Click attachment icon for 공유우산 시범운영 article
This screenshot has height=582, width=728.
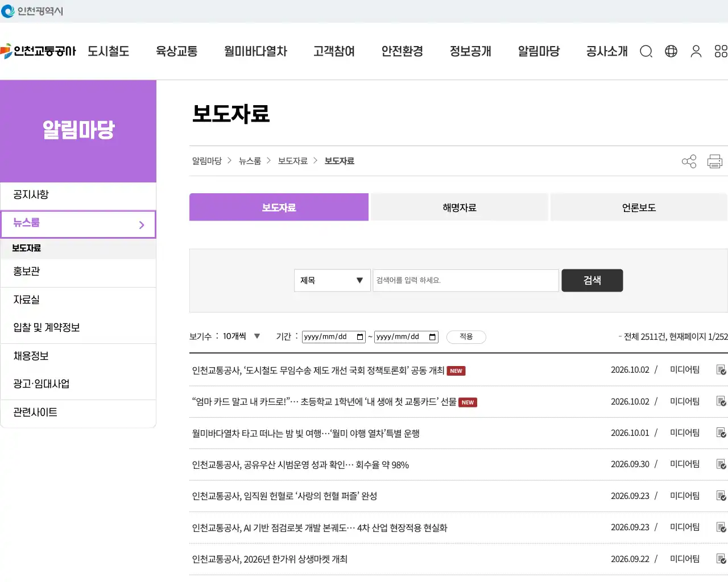pyautogui.click(x=721, y=464)
